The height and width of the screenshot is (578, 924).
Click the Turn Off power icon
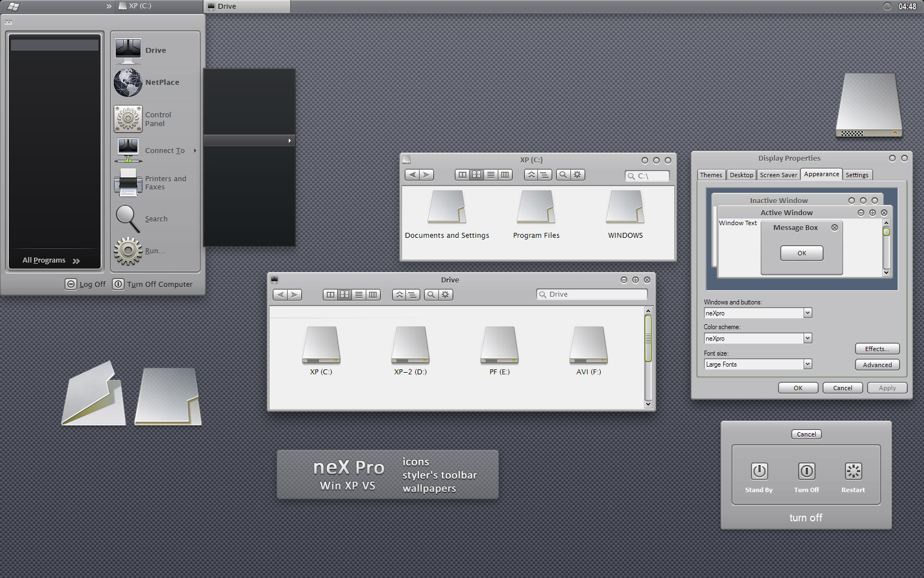(x=806, y=471)
